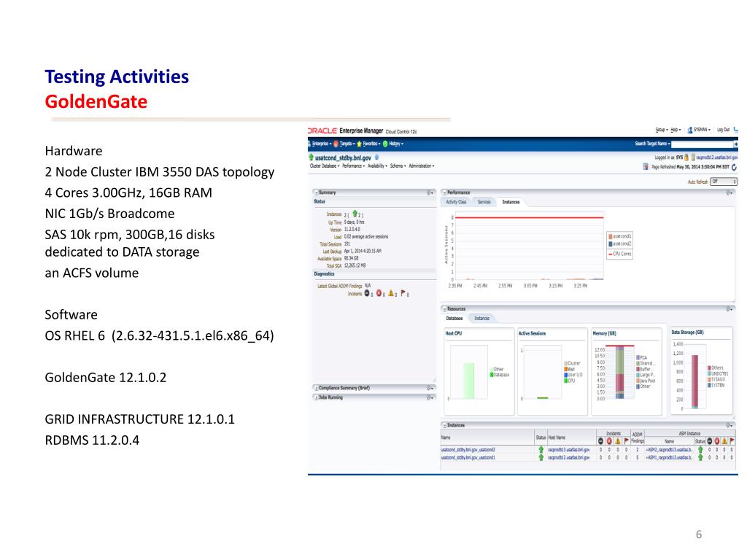Image resolution: width=747 pixels, height=560 pixels.
Task: Click the lock icon next to SYS
Action: coord(686,157)
